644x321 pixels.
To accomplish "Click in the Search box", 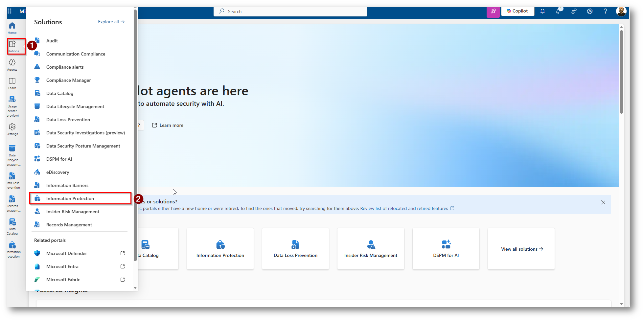I will click(290, 11).
